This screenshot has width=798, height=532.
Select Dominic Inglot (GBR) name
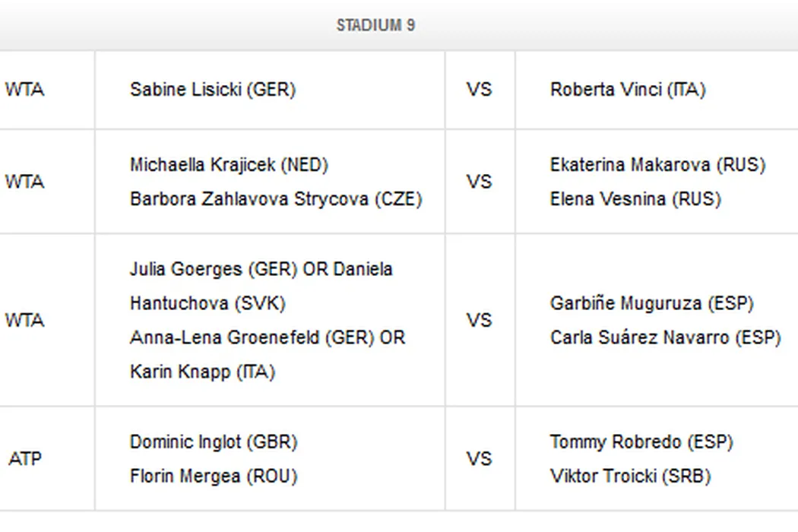(x=214, y=442)
